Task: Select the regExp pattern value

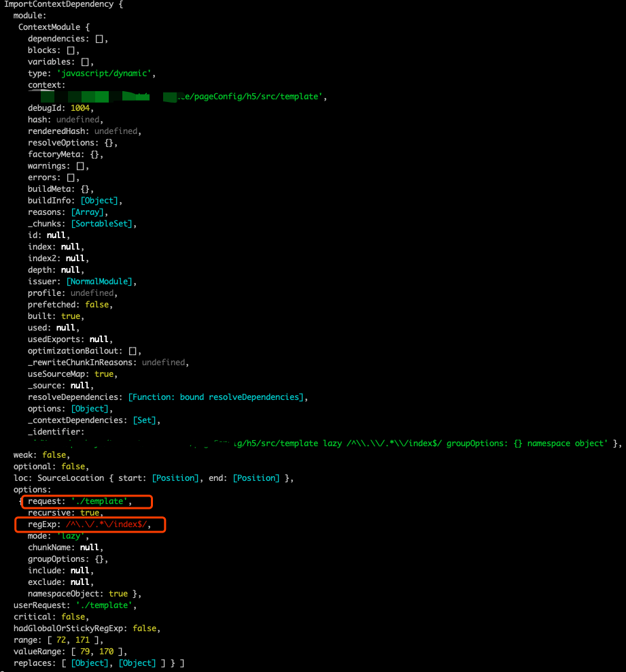Action: [106, 524]
